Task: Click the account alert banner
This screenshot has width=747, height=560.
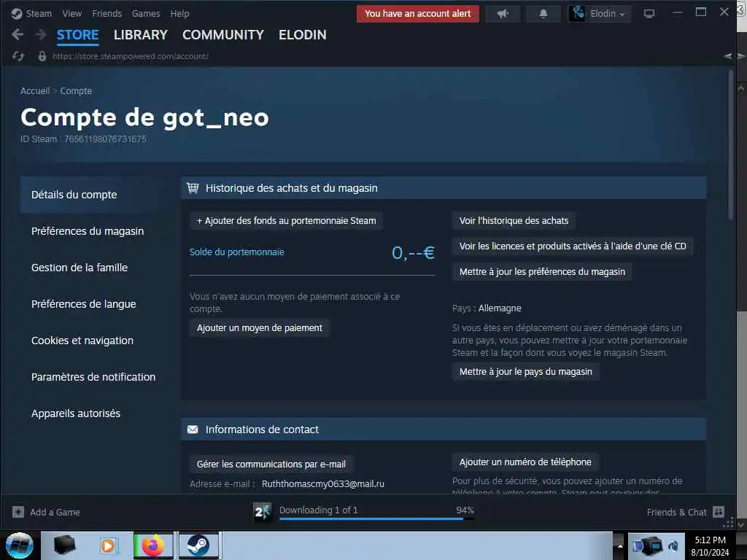Action: (x=418, y=14)
